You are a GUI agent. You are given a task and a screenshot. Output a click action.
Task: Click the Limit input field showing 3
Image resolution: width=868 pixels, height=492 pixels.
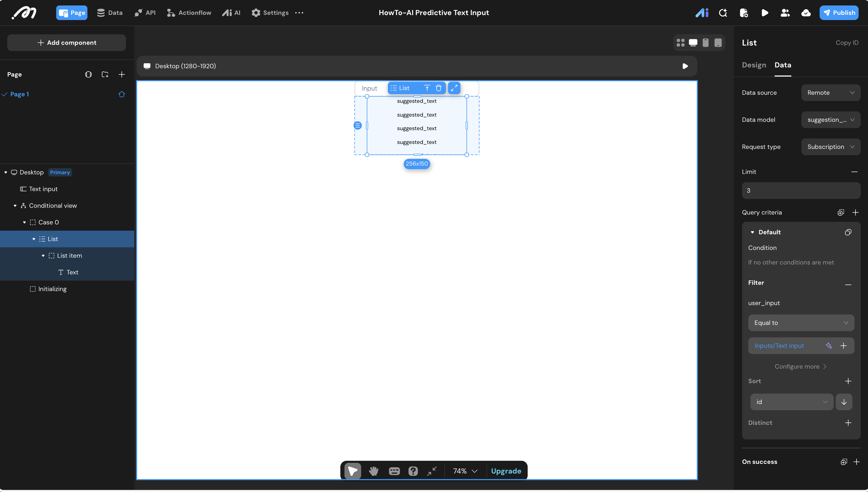801,191
